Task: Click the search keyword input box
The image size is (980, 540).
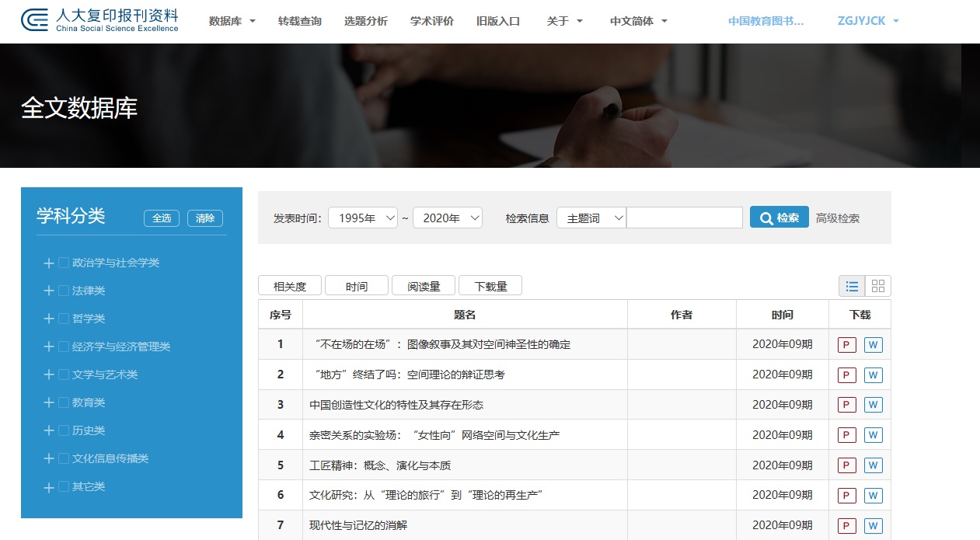Action: (x=684, y=218)
